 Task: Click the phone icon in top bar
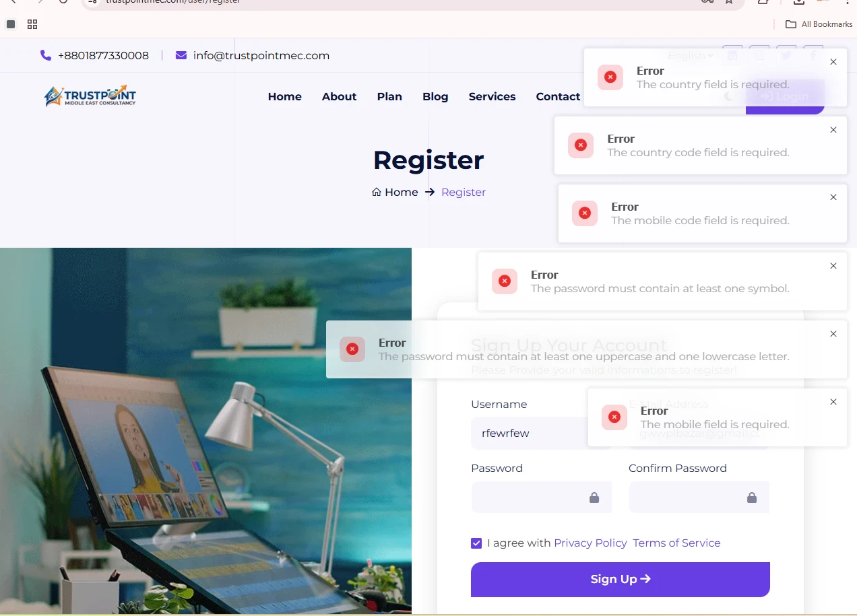click(x=46, y=55)
